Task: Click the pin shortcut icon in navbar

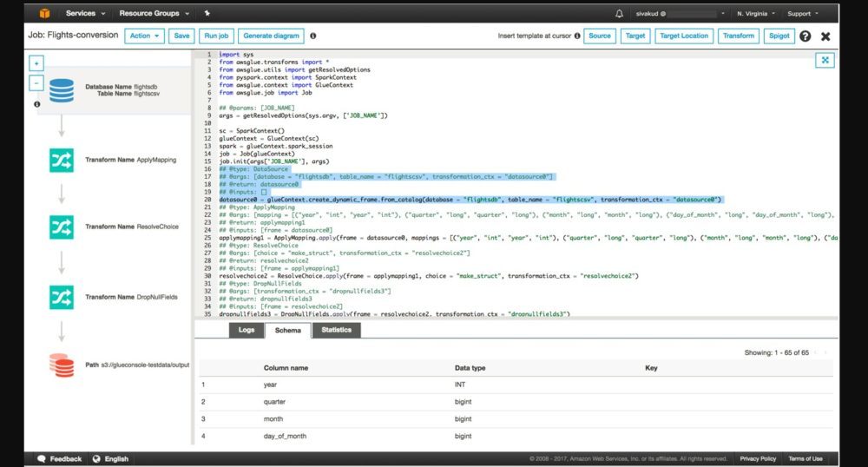Action: coord(207,14)
